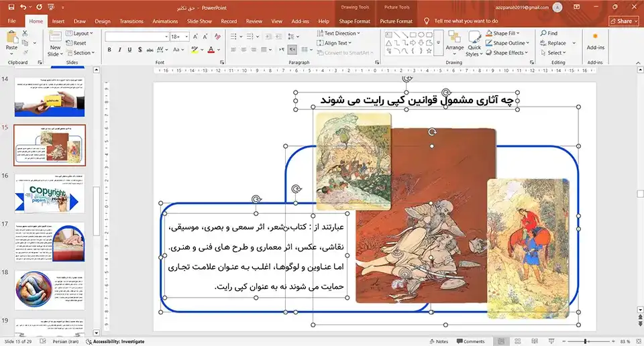Toggle text Shadow formatting
Image resolution: width=644 pixels, height=346 pixels.
(x=140, y=50)
